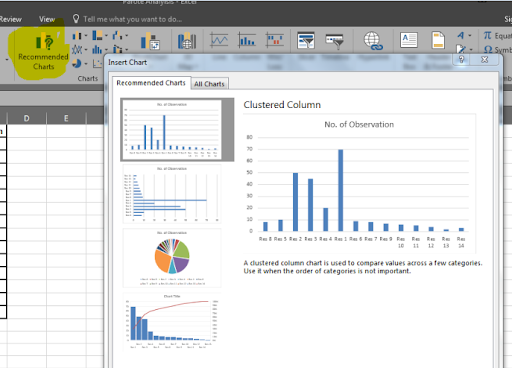Click the Tell me lightbulb icon
The image size is (512, 368).
click(x=76, y=19)
